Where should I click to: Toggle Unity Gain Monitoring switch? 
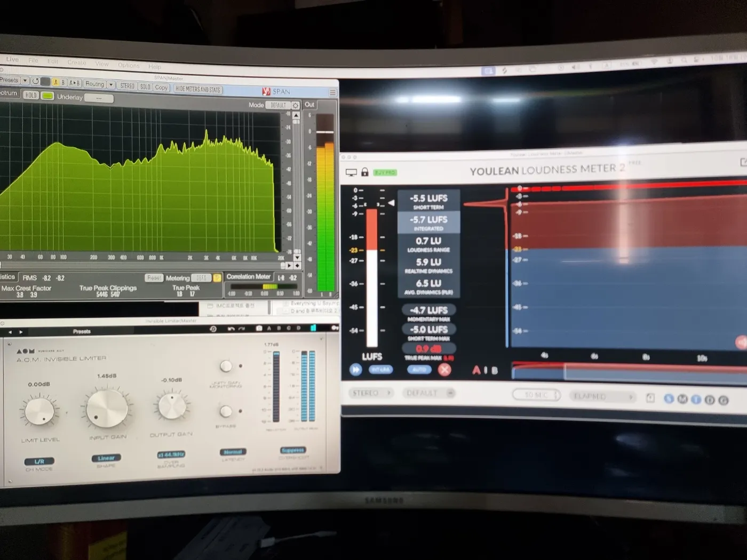(226, 366)
